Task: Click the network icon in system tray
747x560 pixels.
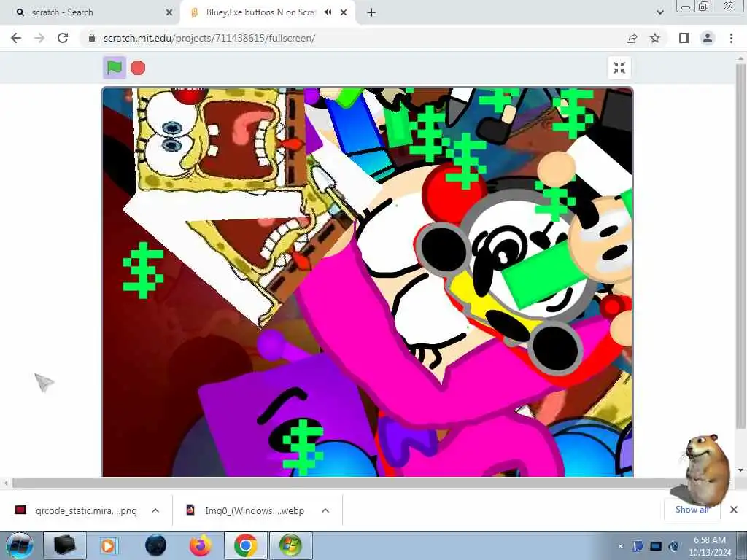Action: coord(673,546)
